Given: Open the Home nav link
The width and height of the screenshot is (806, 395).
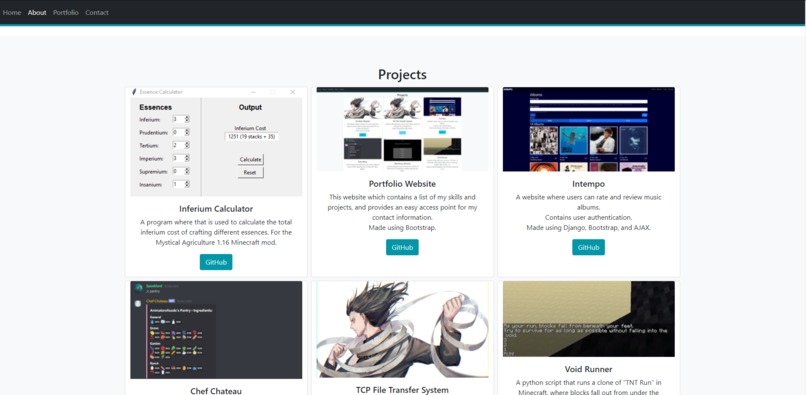Looking at the screenshot, I should coord(12,12).
